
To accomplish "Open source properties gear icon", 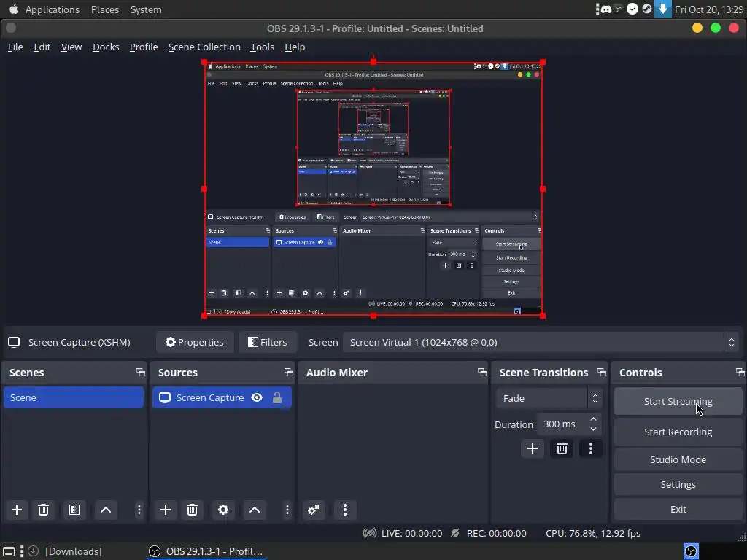I will [223, 510].
